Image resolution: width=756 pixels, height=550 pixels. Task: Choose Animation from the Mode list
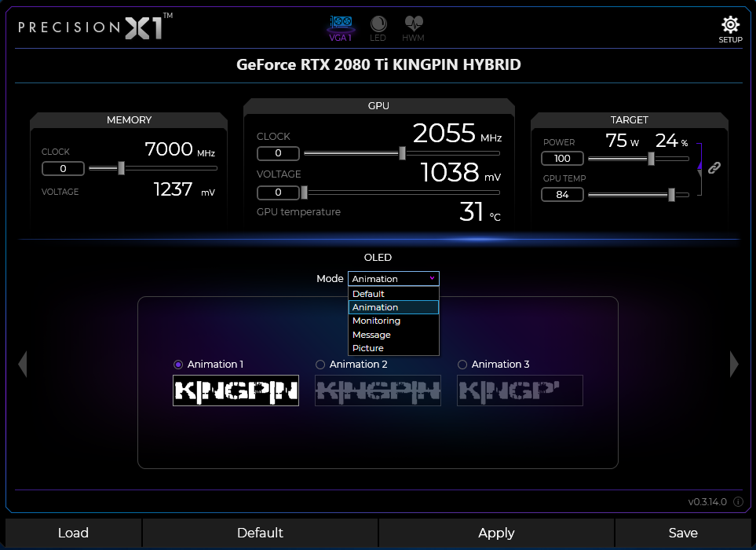(x=393, y=307)
